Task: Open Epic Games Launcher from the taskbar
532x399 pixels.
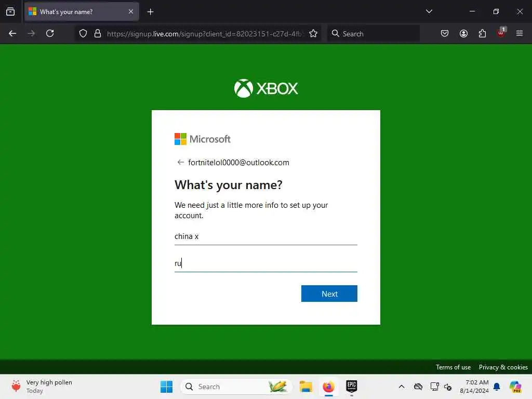Action: click(352, 387)
